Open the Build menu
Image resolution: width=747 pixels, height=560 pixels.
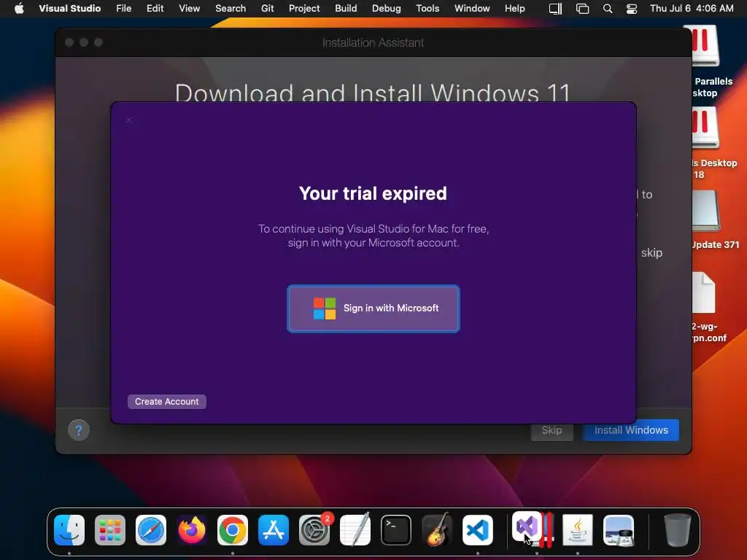tap(346, 8)
